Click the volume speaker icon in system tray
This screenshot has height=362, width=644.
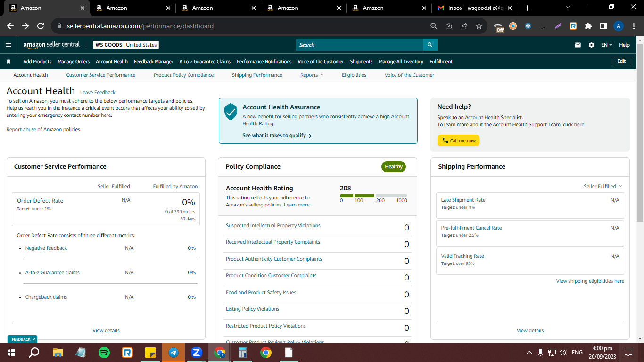[x=563, y=352]
